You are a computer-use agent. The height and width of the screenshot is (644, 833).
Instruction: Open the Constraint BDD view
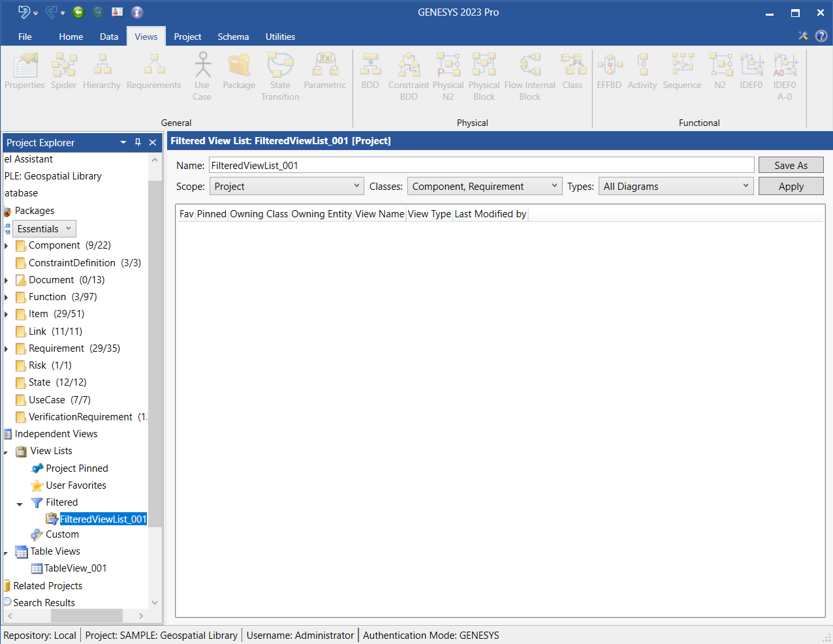(409, 77)
